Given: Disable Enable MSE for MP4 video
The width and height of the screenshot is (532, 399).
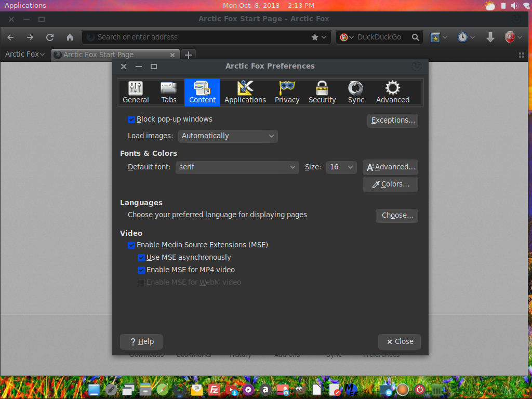Looking at the screenshot, I should (x=141, y=270).
